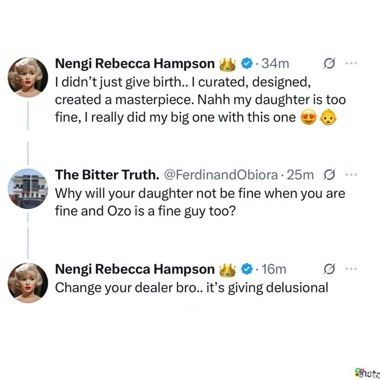Image resolution: width=380 pixels, height=380 pixels.
Task: Click Grok icon on The Bitter Truth reply
Action: click(x=329, y=174)
